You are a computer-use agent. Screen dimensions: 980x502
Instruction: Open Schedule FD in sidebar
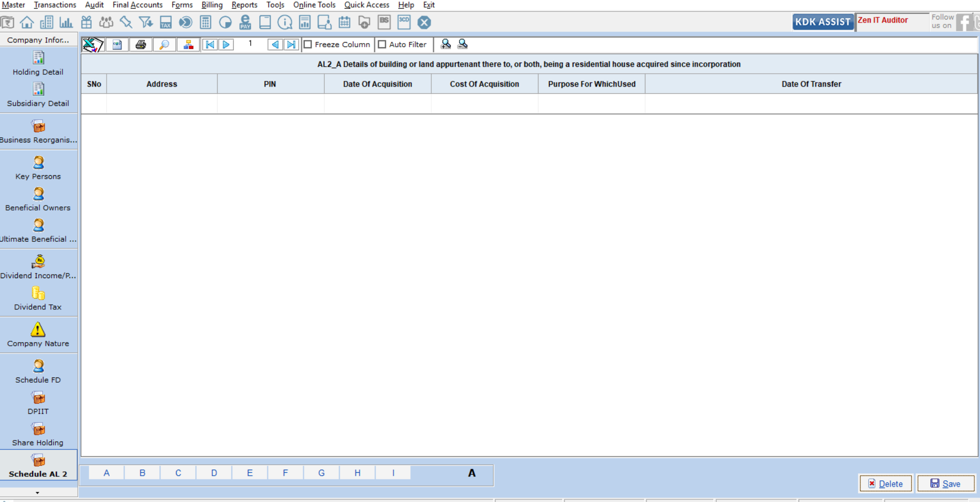38,371
